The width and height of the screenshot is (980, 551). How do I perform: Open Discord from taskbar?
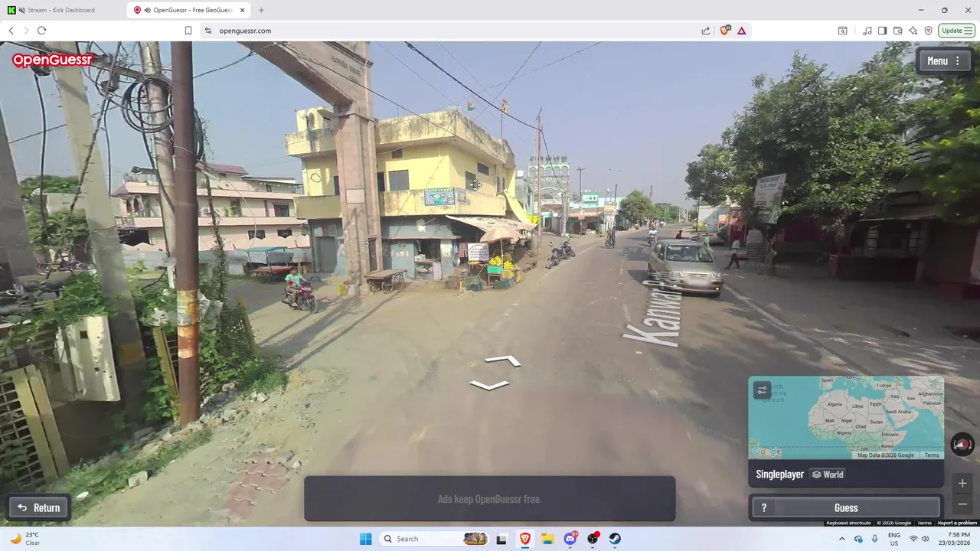point(570,539)
